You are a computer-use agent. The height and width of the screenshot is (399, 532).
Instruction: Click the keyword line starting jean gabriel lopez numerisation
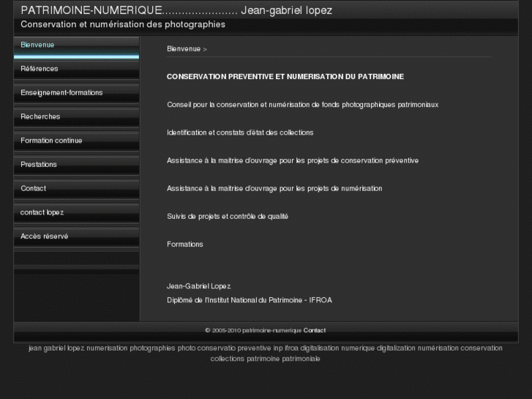[266, 348]
